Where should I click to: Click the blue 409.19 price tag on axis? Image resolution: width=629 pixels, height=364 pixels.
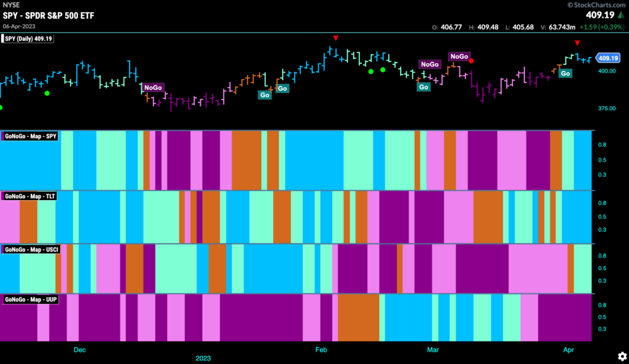608,58
